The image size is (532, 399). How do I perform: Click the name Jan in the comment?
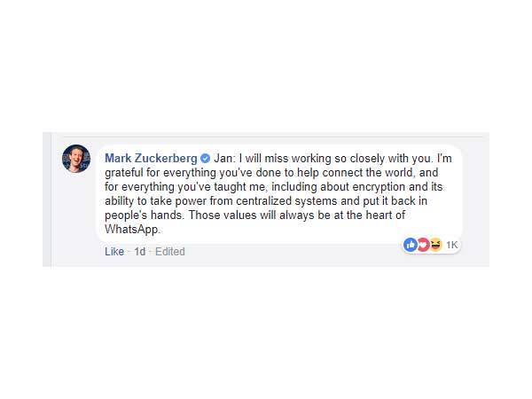pyautogui.click(x=223, y=158)
